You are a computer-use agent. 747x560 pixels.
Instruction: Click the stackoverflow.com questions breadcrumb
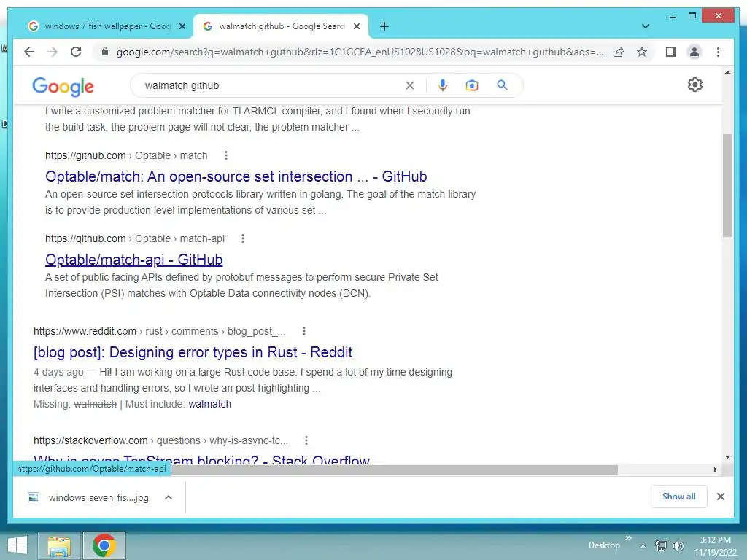click(x=160, y=440)
